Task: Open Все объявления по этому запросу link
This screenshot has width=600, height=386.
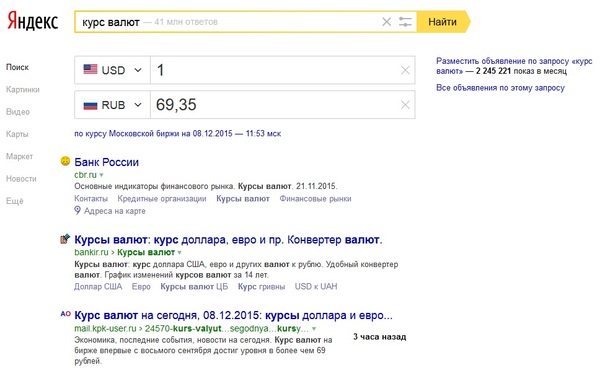Action: pyautogui.click(x=501, y=88)
